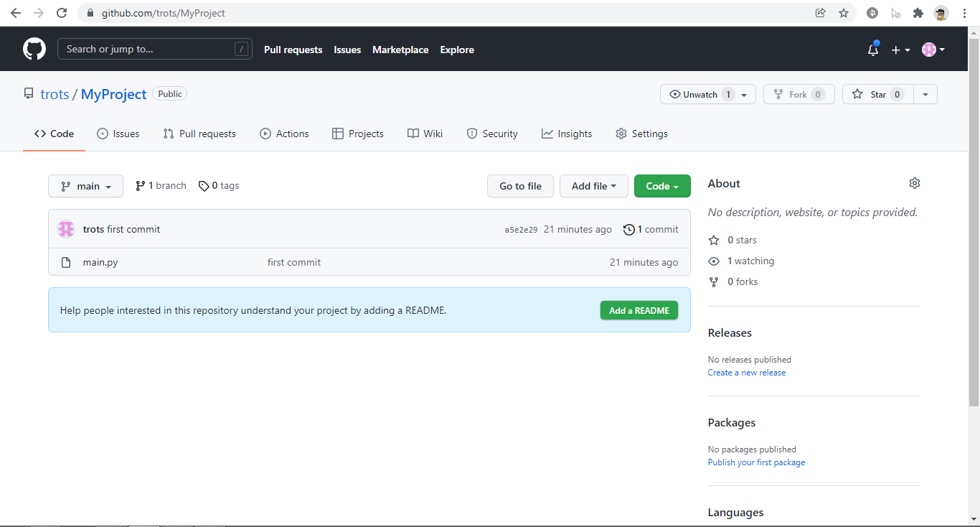Click the share page icon in address bar
980x527 pixels.
coord(820,13)
